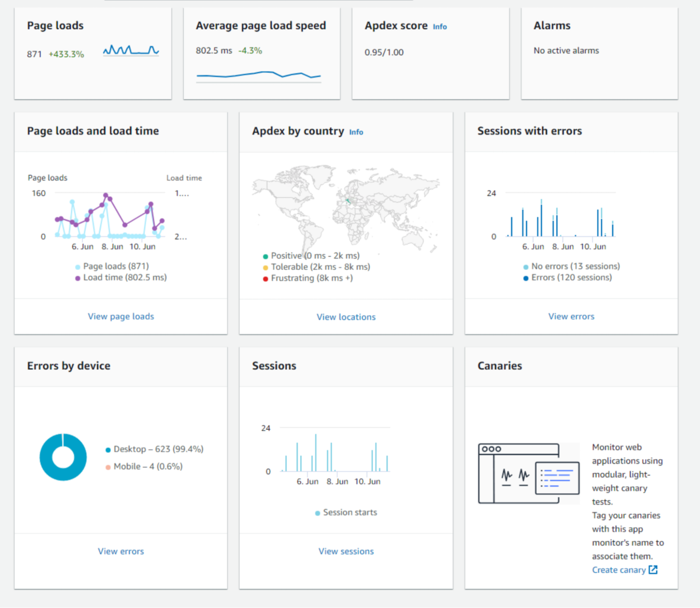Toggle Load time (802.5 ms) legend item

coord(125,278)
